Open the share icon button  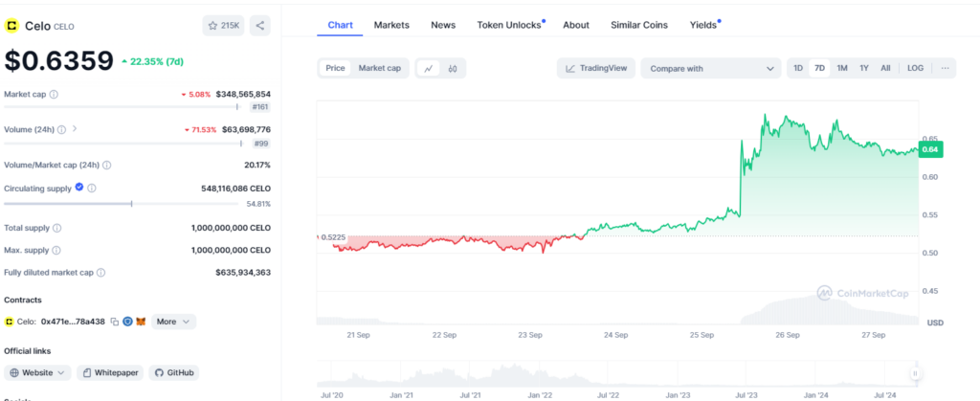pos(260,26)
